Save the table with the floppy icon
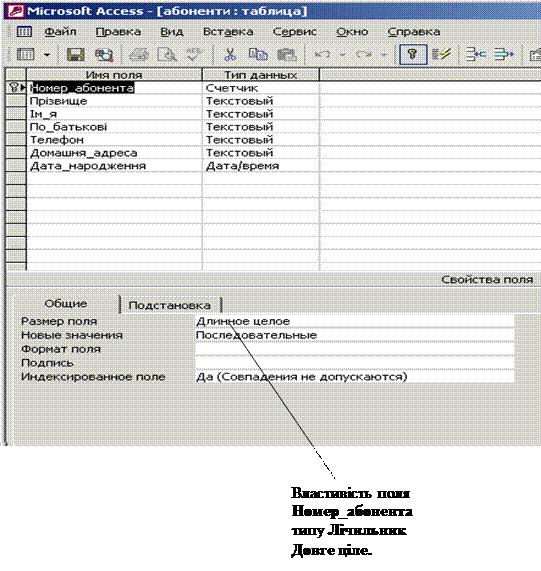Image resolution: width=541 pixels, height=571 pixels. click(x=76, y=55)
